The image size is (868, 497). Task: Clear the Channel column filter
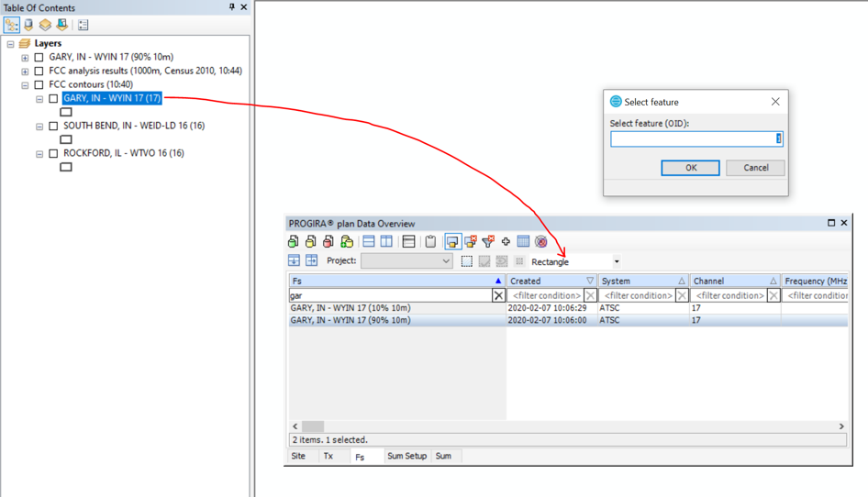[x=773, y=295]
